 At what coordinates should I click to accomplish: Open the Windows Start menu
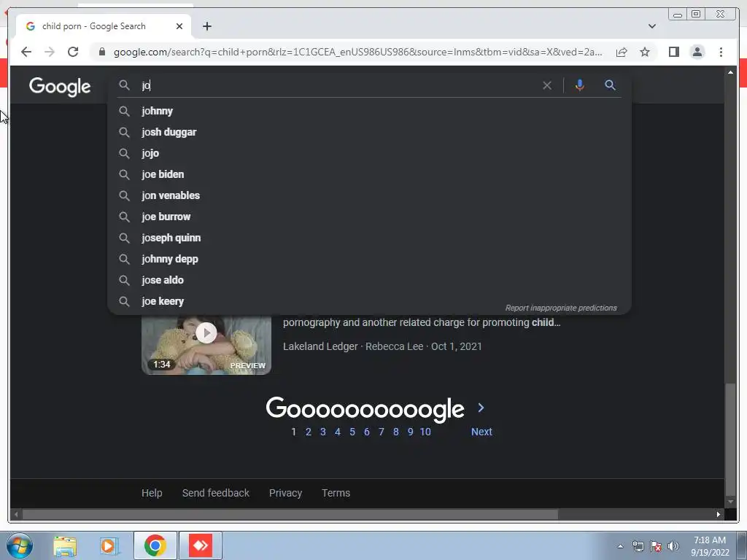20,545
